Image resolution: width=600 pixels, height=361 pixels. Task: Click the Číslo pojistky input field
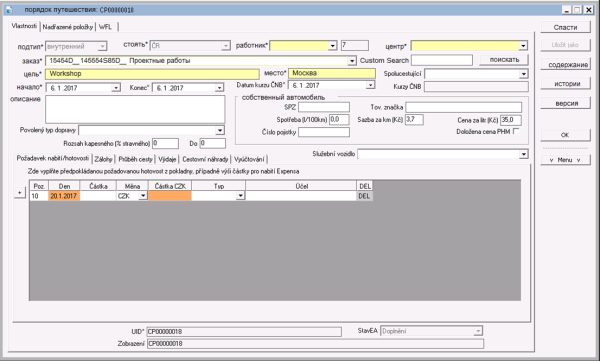point(324,132)
